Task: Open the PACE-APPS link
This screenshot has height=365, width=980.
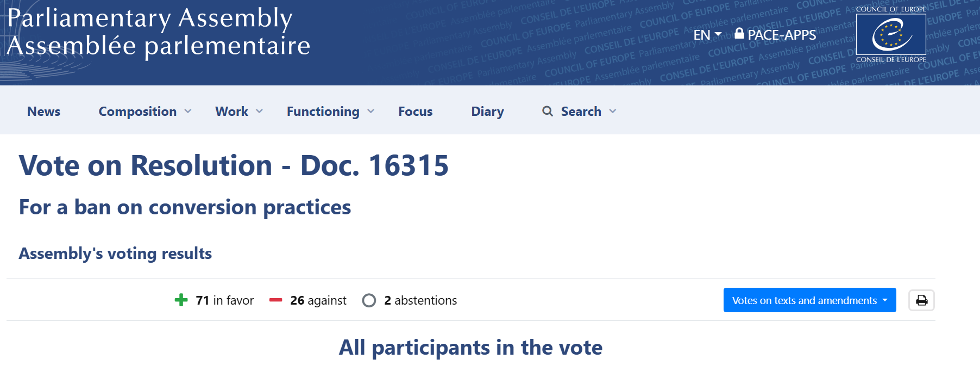Action: click(781, 35)
